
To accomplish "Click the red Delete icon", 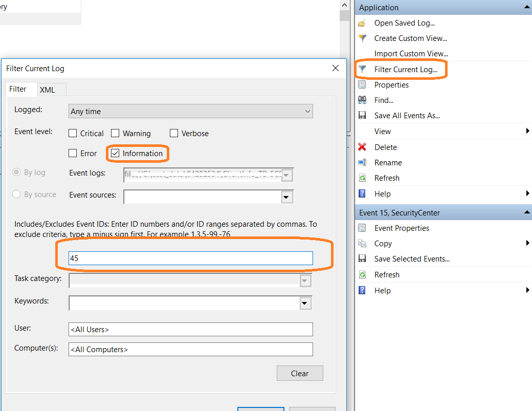I will [x=361, y=147].
